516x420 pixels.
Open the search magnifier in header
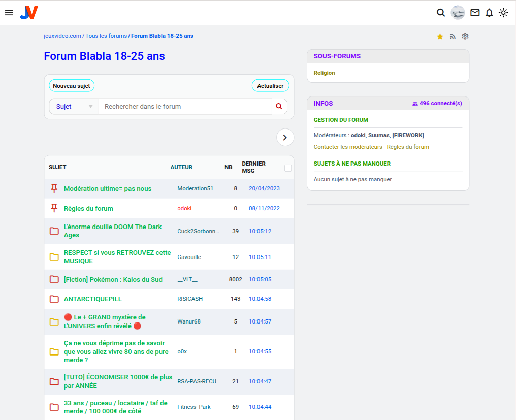(441, 13)
